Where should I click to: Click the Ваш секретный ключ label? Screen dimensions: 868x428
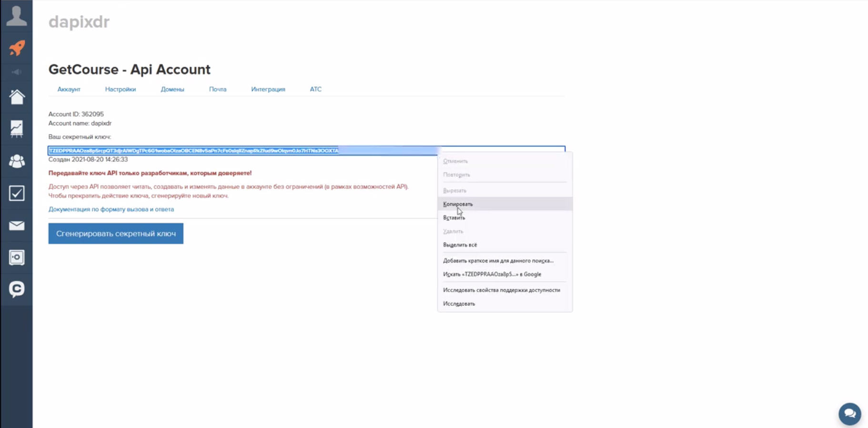click(x=80, y=137)
